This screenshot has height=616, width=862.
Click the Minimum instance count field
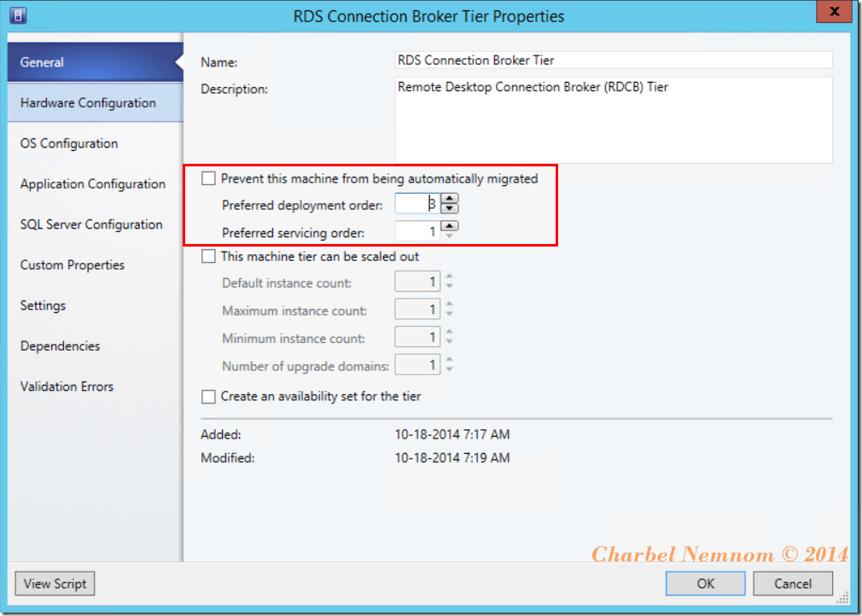point(418,337)
